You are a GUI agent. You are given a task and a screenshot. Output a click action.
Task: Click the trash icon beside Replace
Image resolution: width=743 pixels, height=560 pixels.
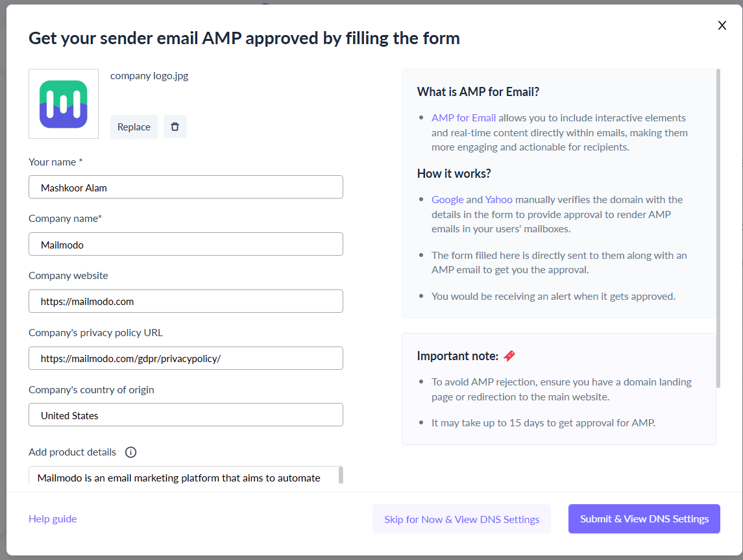tap(175, 127)
